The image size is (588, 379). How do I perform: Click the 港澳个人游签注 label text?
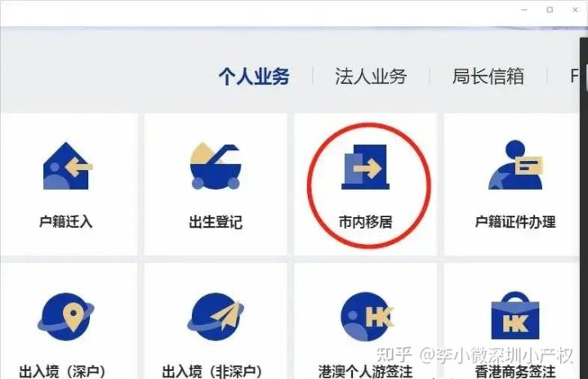click(x=365, y=372)
